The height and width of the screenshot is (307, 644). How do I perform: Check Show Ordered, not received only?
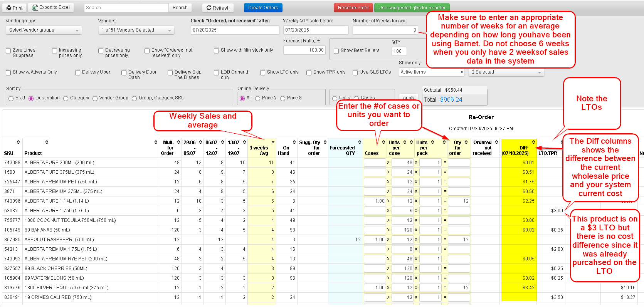pos(147,50)
